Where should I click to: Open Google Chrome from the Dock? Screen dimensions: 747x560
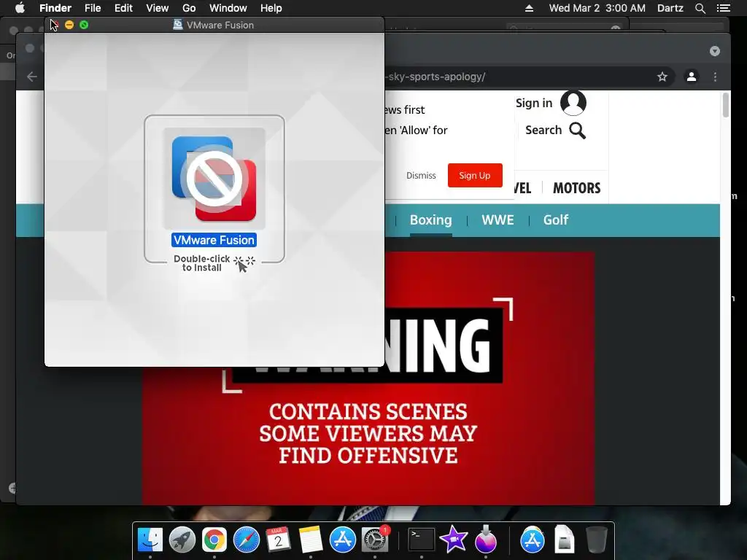coord(214,540)
